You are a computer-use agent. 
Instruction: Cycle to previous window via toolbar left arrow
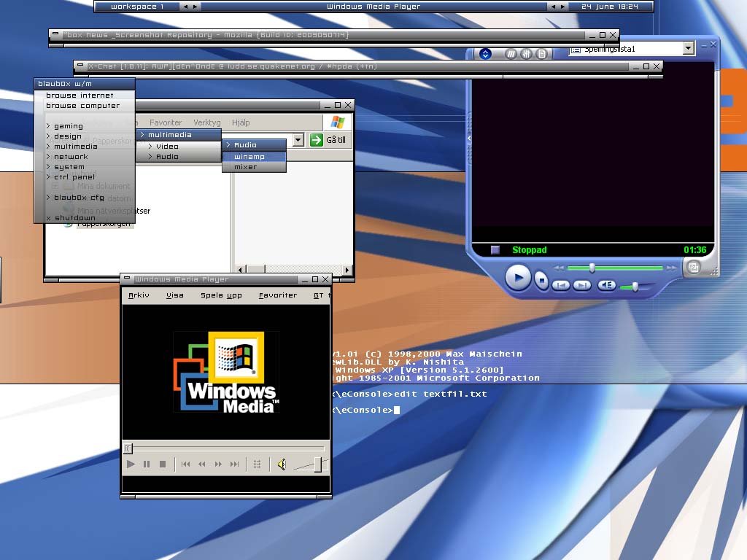coord(553,7)
